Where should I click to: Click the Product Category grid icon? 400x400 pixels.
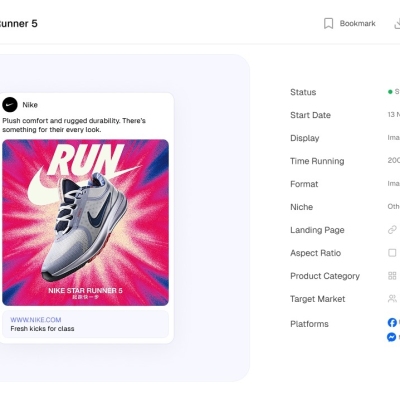(x=392, y=276)
